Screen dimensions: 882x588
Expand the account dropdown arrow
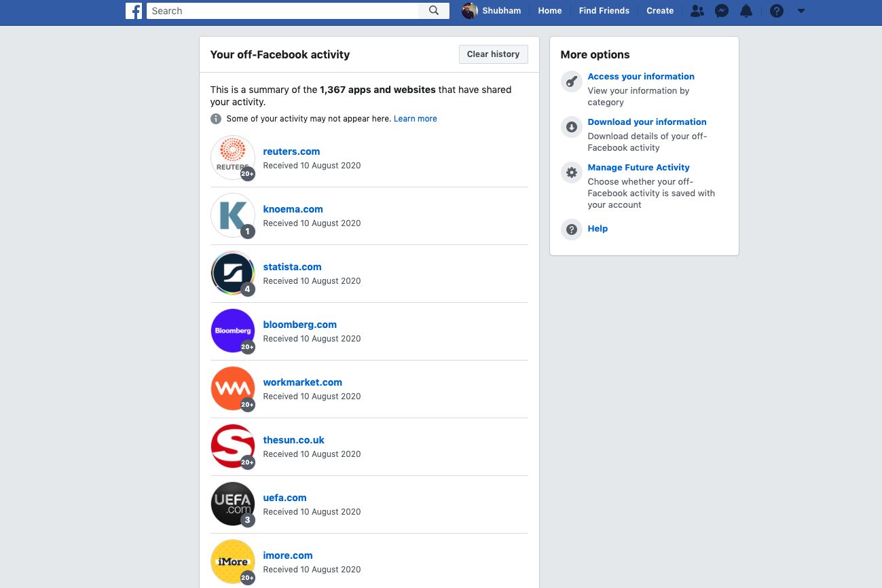click(801, 11)
